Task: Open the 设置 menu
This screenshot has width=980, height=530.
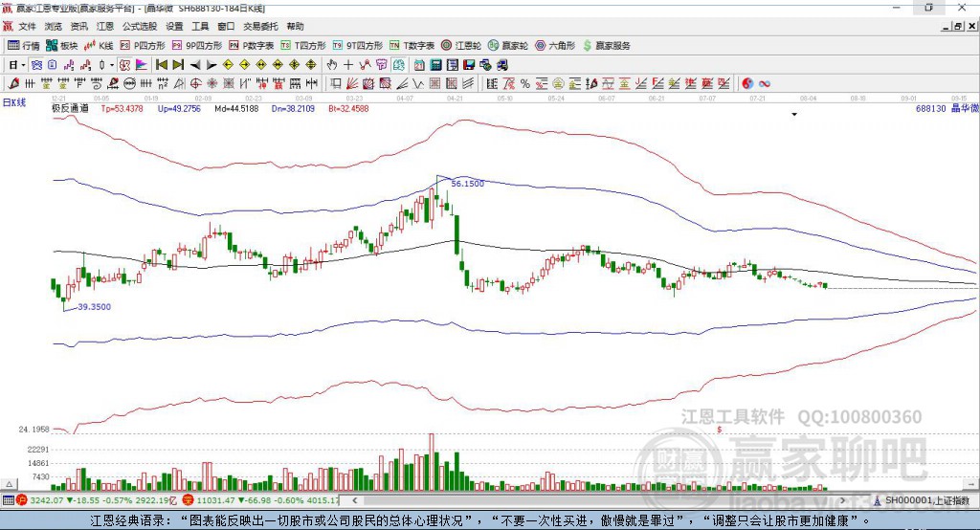Action: [x=174, y=26]
